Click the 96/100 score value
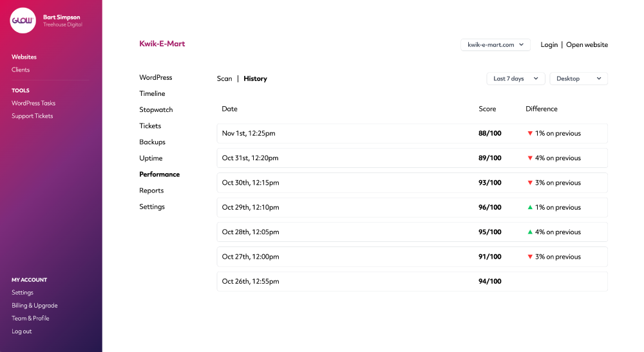The image size is (644, 352). (x=489, y=207)
